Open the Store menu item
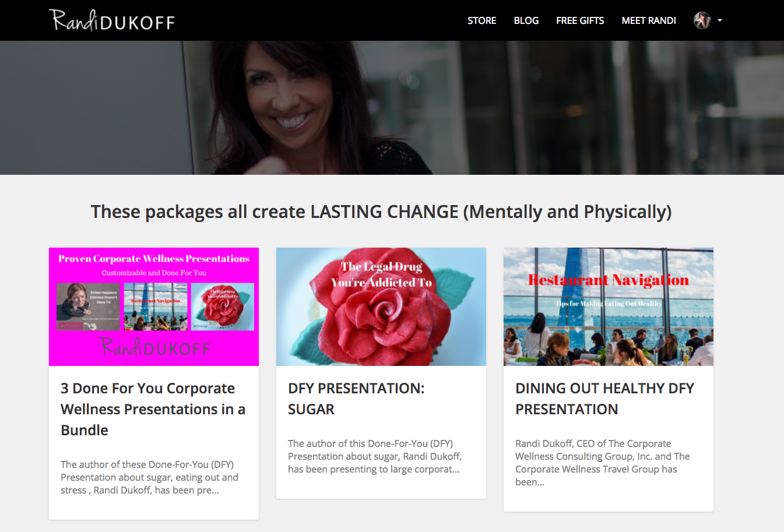The image size is (784, 532). 481,20
